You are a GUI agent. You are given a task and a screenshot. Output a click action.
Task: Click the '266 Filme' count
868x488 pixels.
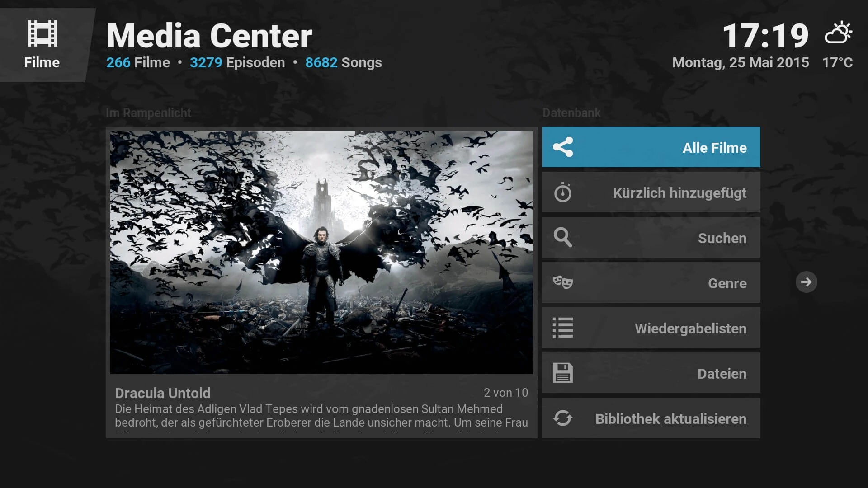click(138, 62)
